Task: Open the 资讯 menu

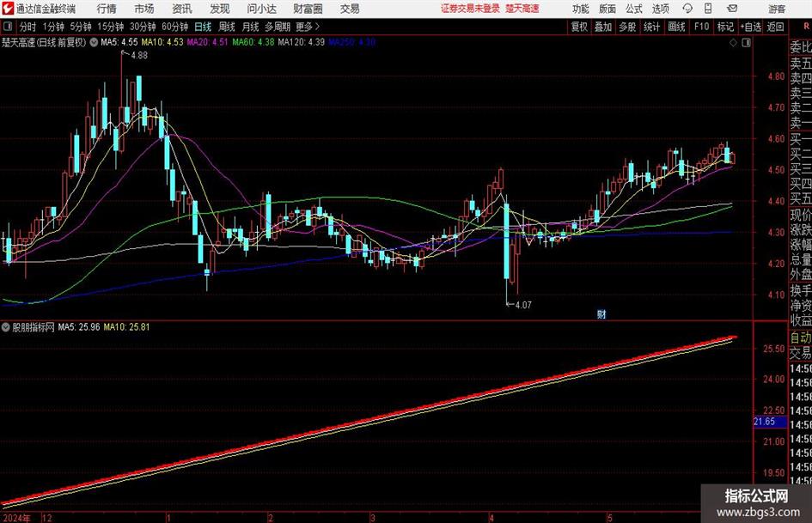Action: click(x=182, y=9)
